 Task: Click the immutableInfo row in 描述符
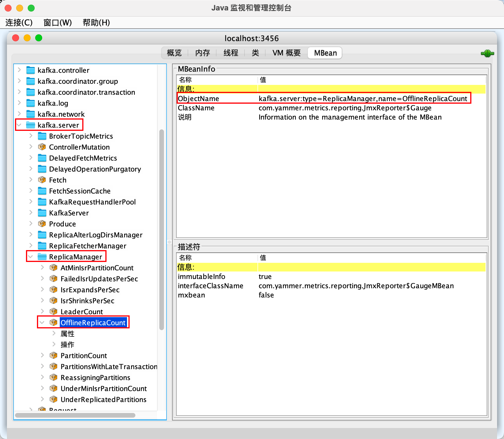click(x=331, y=277)
